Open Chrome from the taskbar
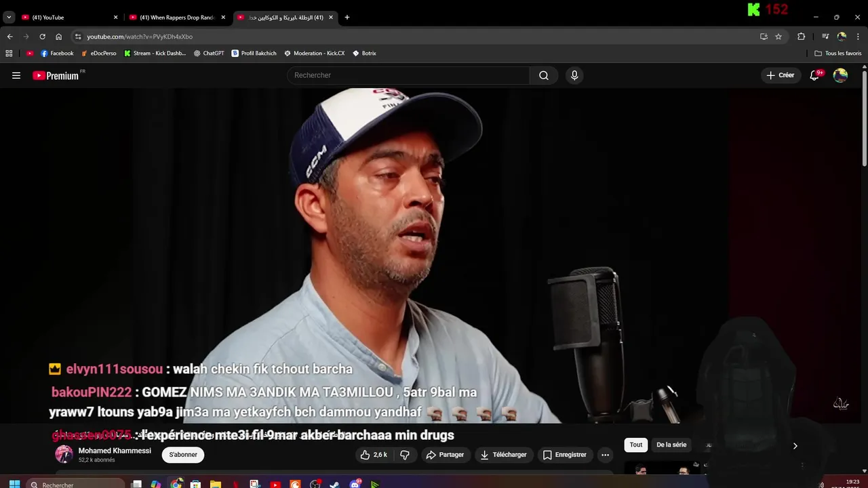 tap(176, 484)
